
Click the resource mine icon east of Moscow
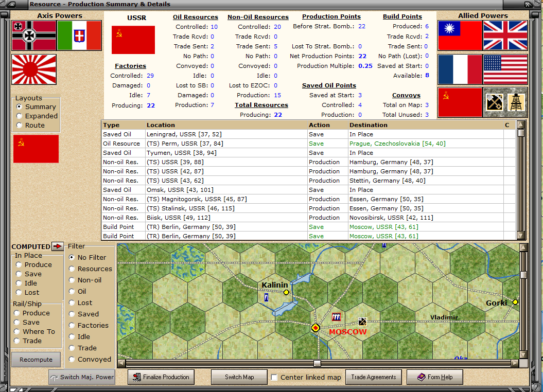point(362,322)
